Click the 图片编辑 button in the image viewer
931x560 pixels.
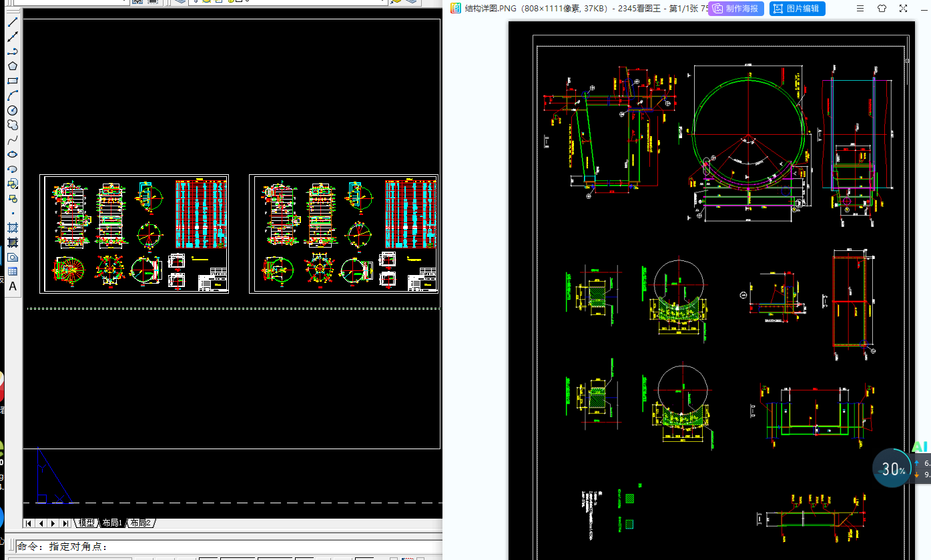point(798,9)
